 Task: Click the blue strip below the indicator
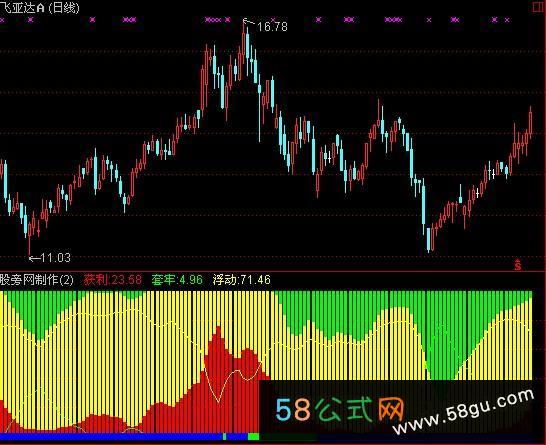click(111, 437)
